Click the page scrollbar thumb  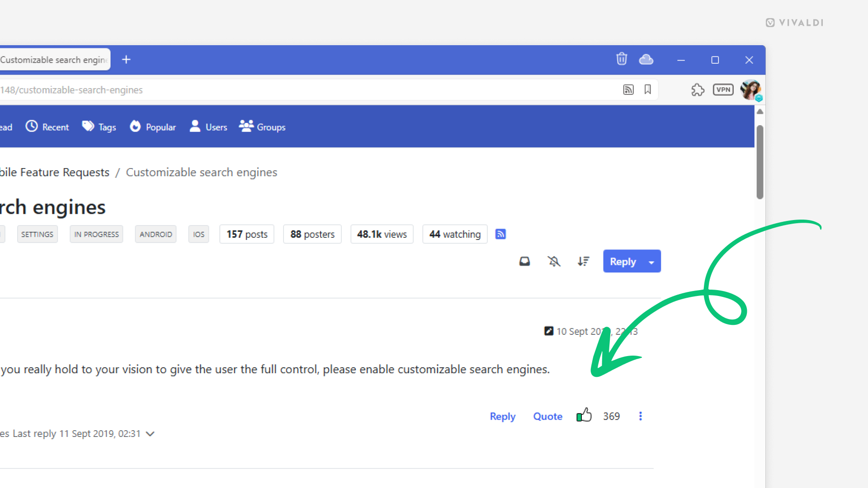(x=760, y=162)
